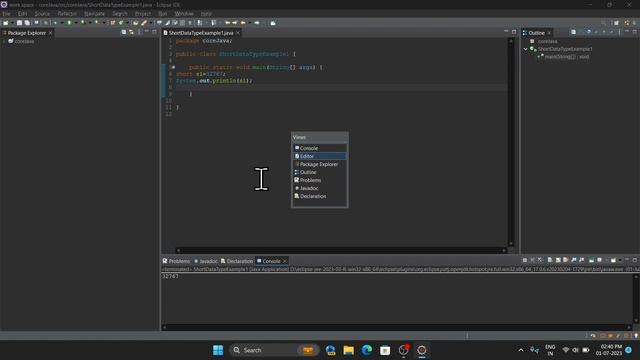This screenshot has width=640, height=360.
Task: Click the Clear Console icon
Action: pos(550,260)
